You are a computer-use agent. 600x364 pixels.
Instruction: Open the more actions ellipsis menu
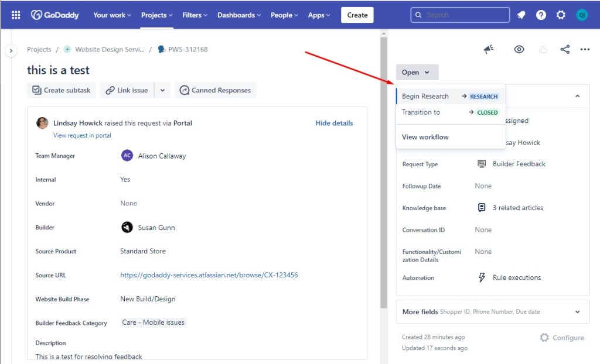[585, 49]
